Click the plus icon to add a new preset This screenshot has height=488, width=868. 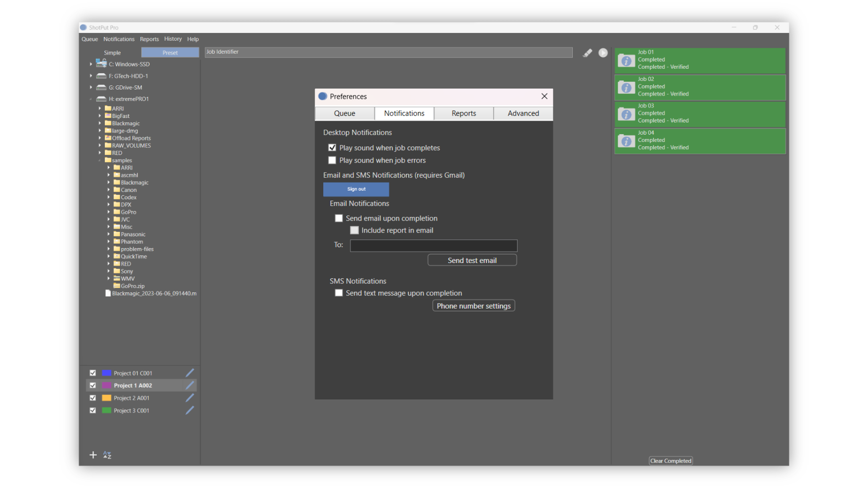pyautogui.click(x=93, y=455)
